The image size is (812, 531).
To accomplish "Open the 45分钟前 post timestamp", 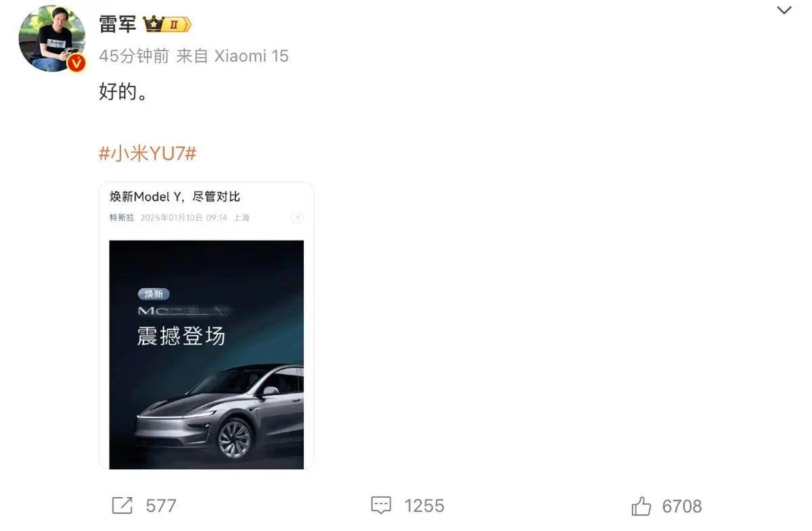I will coord(134,55).
